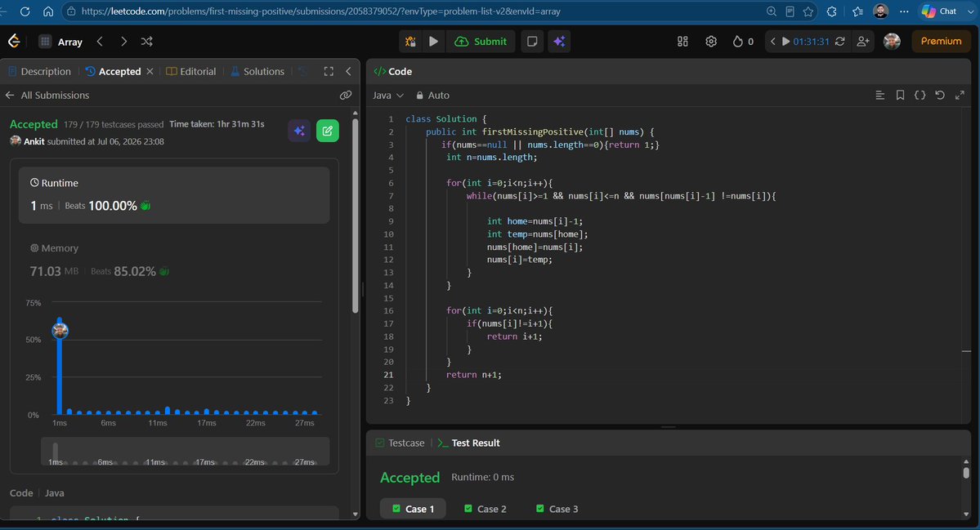Open the browser three-dots menu
This screenshot has width=980, height=530.
click(904, 11)
